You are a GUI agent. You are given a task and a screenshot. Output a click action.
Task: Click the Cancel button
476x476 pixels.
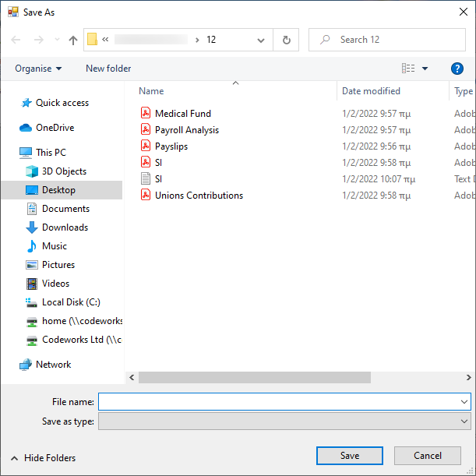(x=428, y=456)
